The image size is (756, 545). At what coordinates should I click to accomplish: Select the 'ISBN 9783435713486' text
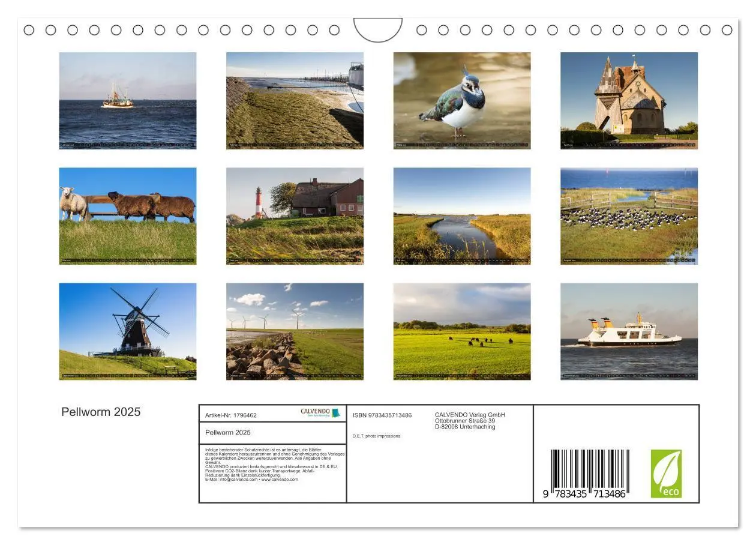(x=382, y=415)
